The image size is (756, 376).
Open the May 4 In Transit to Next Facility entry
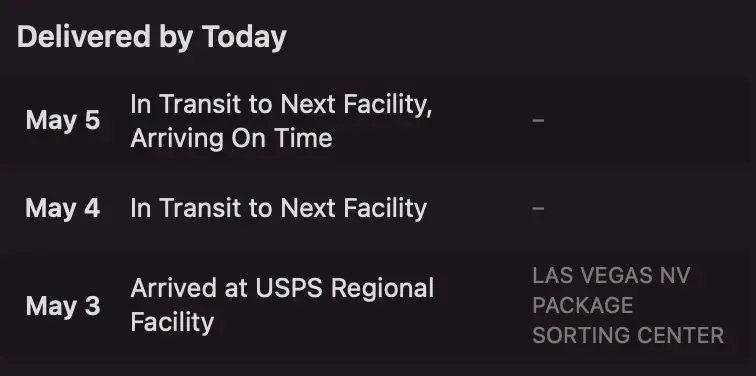click(378, 208)
